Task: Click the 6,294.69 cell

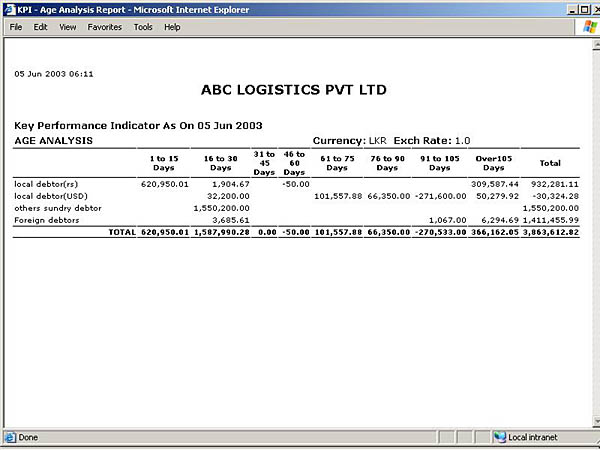Action: click(x=500, y=220)
